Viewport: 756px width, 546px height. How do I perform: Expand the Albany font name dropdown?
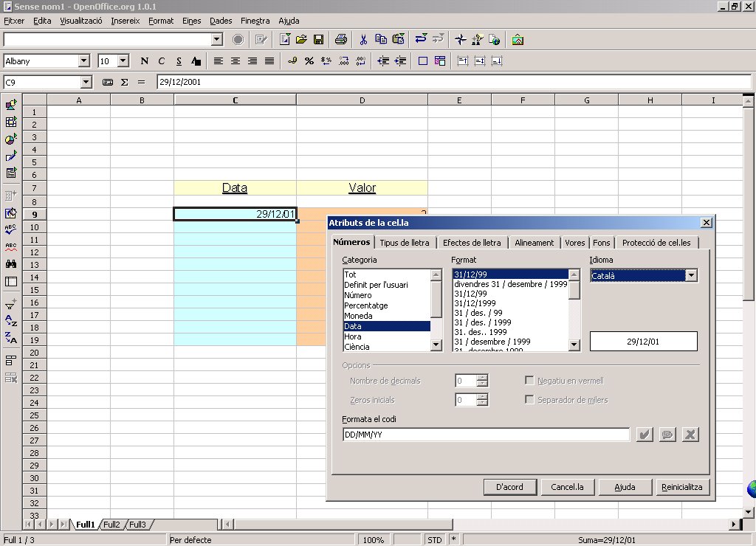pos(83,61)
